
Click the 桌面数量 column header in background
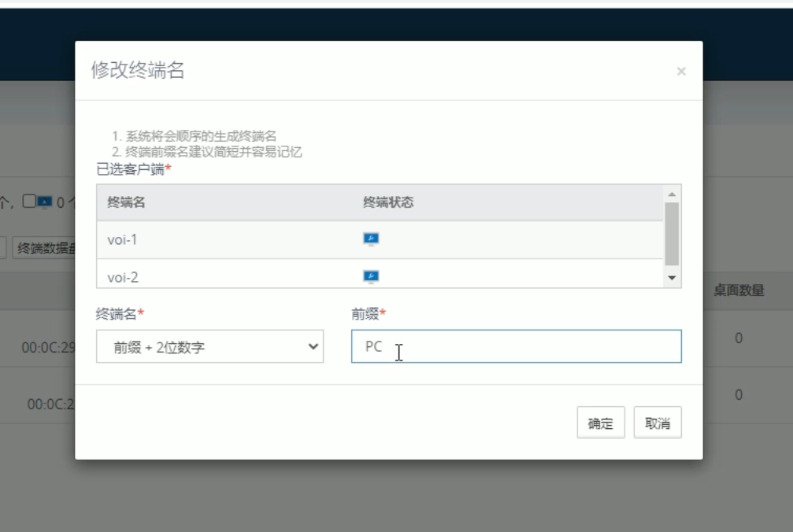[x=739, y=290]
